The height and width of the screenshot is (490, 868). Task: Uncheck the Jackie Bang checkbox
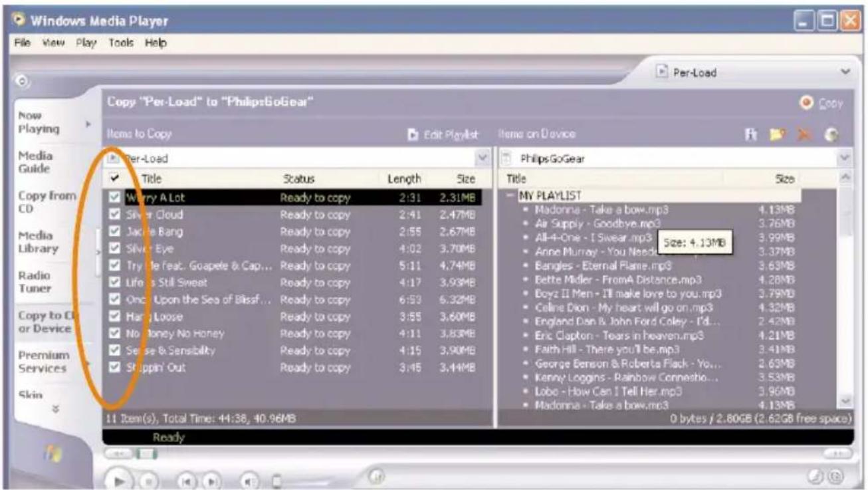point(114,232)
